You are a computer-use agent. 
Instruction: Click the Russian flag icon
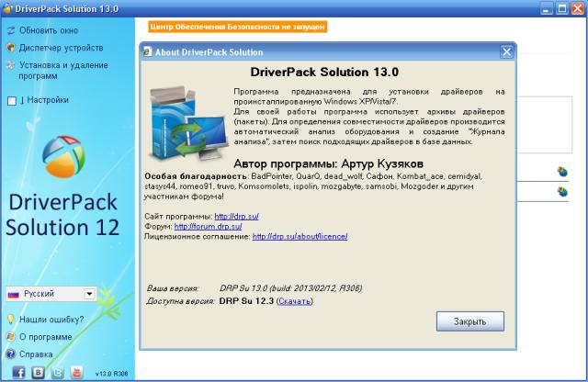coord(14,294)
